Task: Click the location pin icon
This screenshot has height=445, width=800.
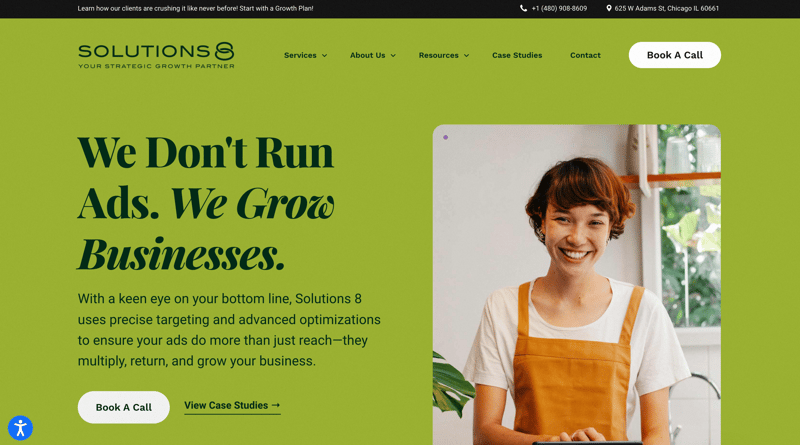Action: (609, 8)
